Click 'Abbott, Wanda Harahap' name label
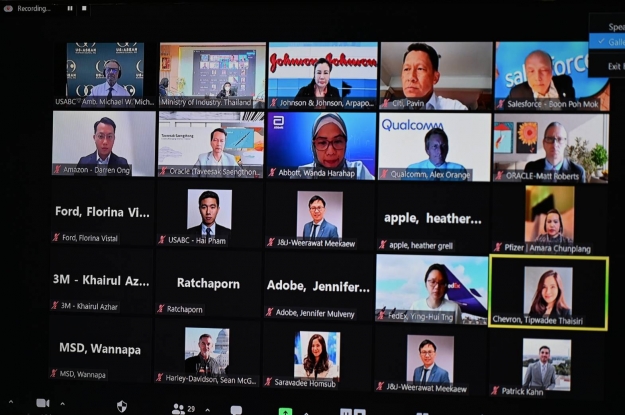 point(316,173)
